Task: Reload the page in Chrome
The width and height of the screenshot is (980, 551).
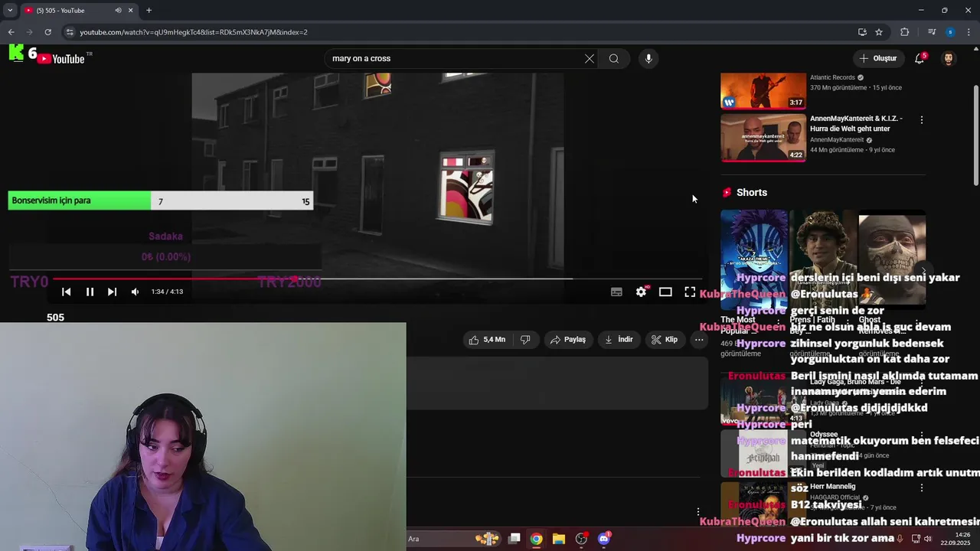Action: tap(47, 32)
